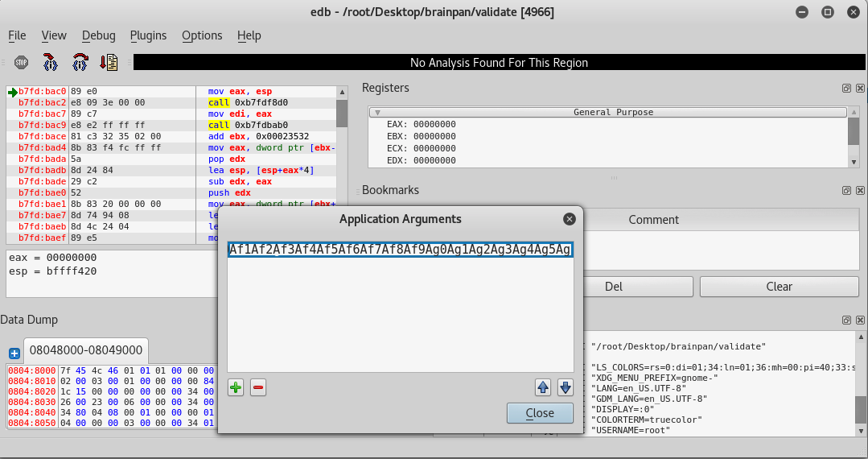
Task: Select instruction 'push edx'
Action: (229, 193)
